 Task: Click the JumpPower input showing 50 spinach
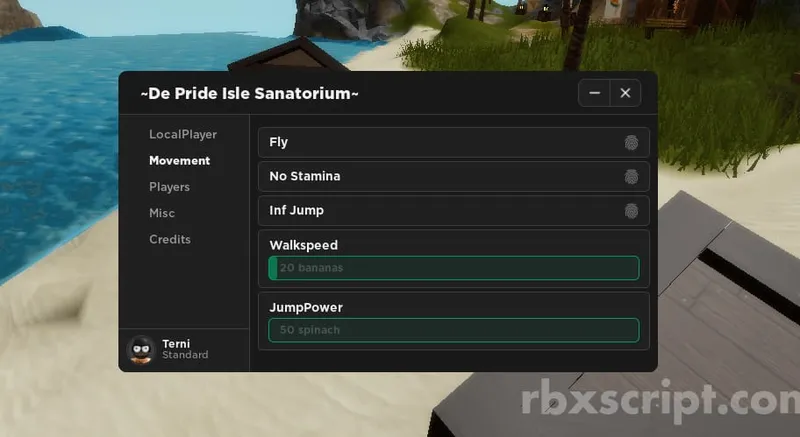(454, 330)
